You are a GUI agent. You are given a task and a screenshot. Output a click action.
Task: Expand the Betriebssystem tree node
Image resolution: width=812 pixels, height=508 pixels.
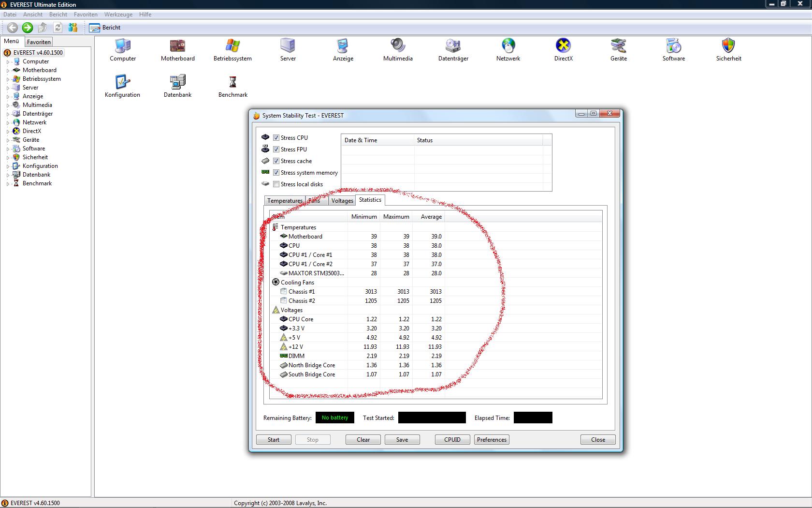(8, 79)
